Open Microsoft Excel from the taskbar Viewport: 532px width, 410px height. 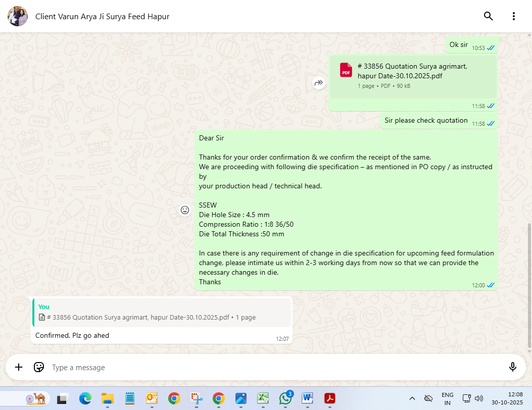tap(263, 399)
